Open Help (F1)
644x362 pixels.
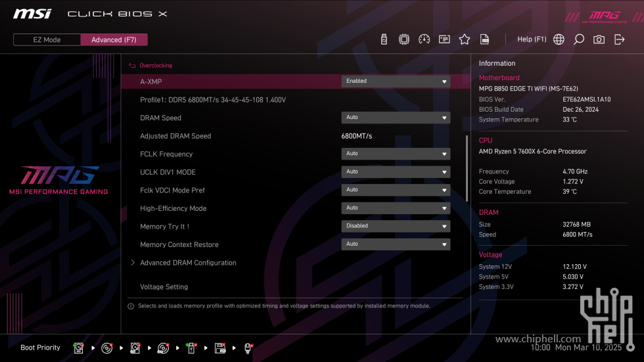click(x=532, y=39)
